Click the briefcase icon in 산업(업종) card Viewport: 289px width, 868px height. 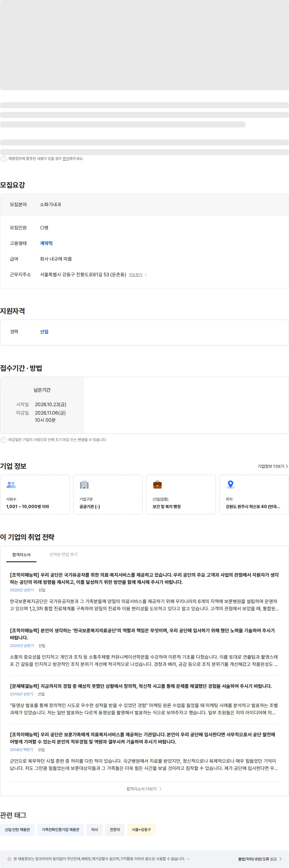[x=157, y=485]
